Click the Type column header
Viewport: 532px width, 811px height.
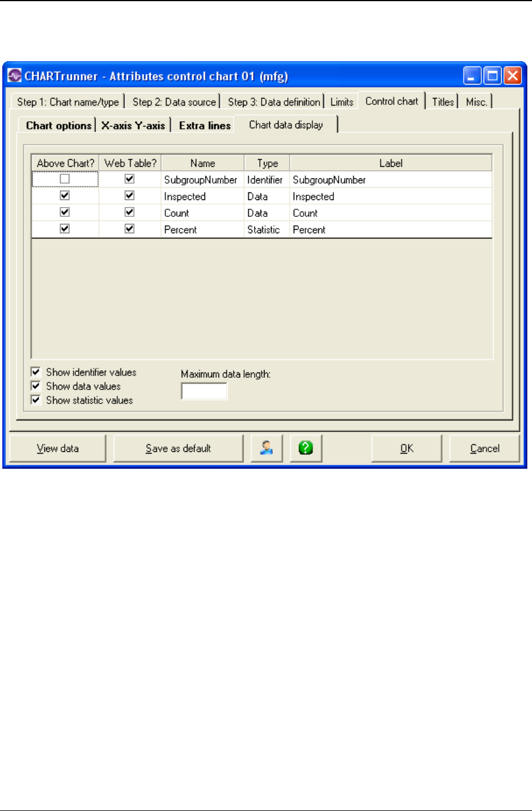click(267, 163)
